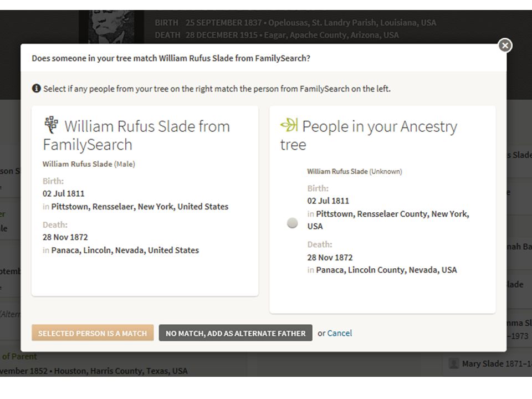Click the portrait thumbnail in the header
532x399 pixels.
click(x=111, y=27)
